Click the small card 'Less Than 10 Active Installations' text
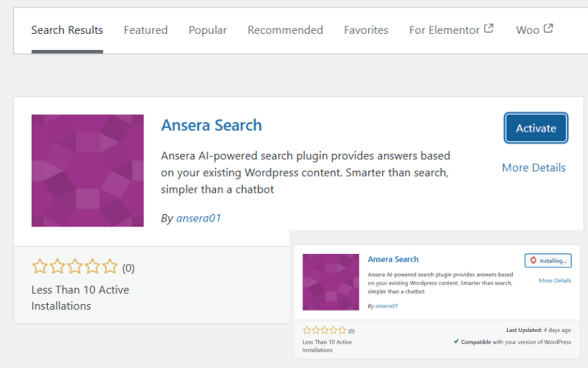The image size is (588, 368). pyautogui.click(x=327, y=346)
